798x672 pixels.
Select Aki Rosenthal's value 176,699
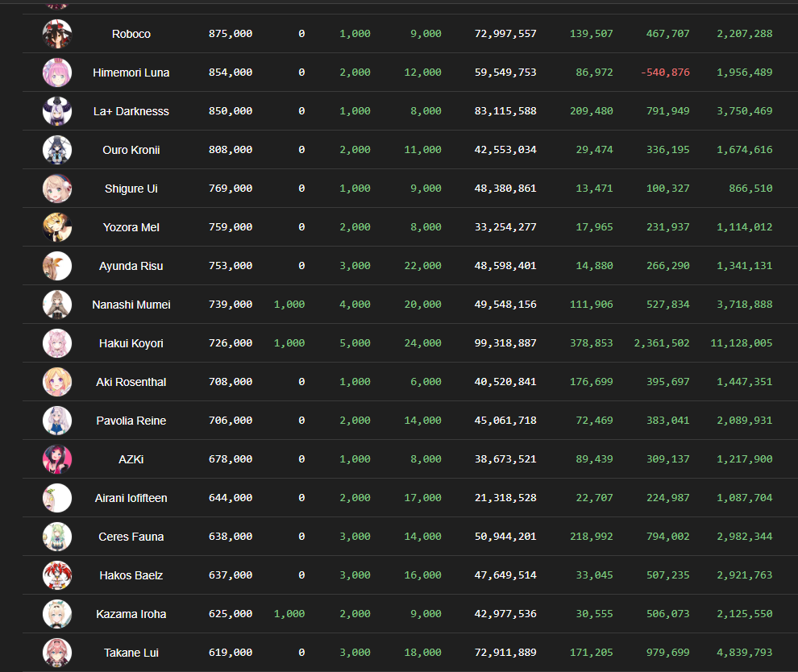pos(592,382)
